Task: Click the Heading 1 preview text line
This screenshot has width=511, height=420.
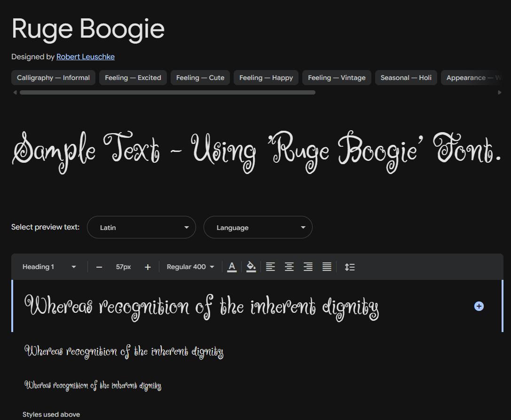Action: 202,307
